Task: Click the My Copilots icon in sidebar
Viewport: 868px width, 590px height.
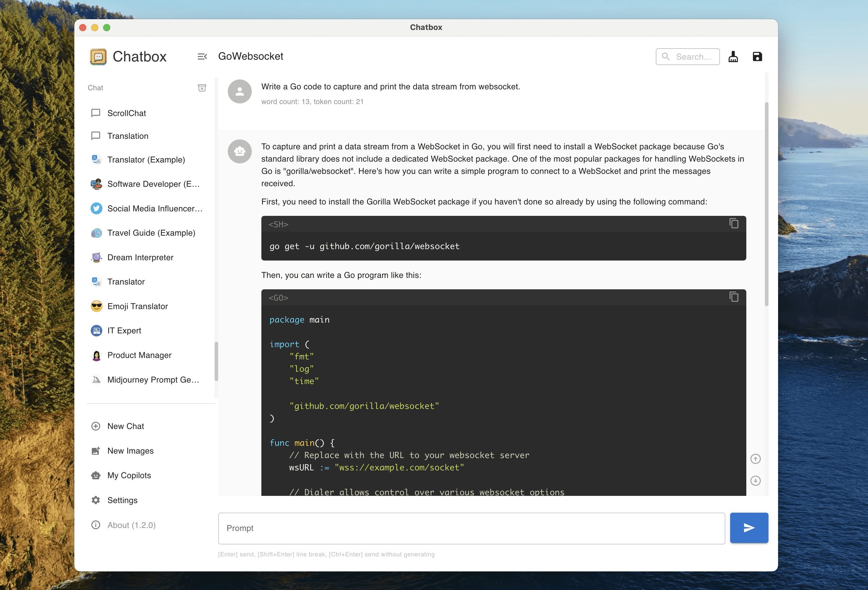Action: tap(95, 475)
